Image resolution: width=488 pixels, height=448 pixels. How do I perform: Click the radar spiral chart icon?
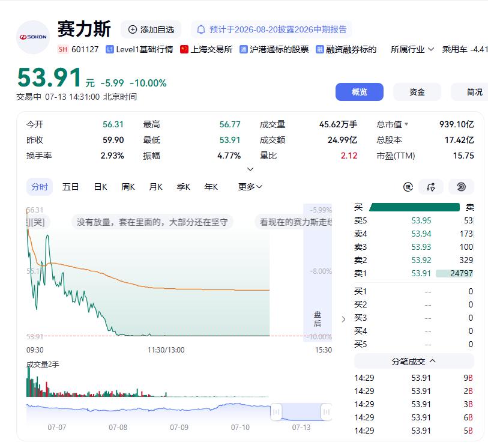tap(461, 187)
